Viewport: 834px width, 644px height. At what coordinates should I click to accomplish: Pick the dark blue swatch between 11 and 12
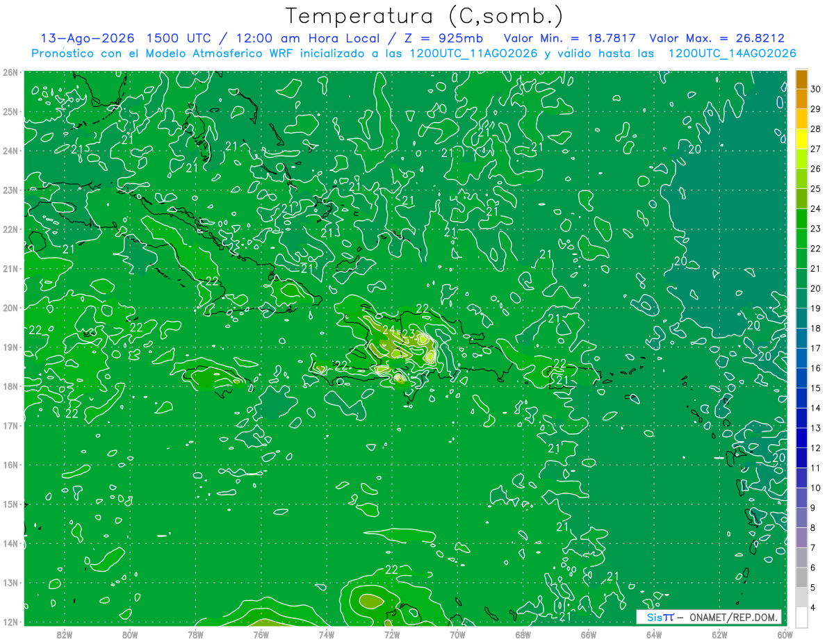click(x=801, y=458)
